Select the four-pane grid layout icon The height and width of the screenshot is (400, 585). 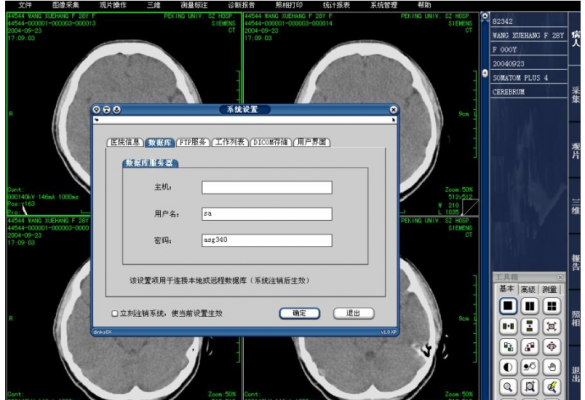click(x=551, y=306)
